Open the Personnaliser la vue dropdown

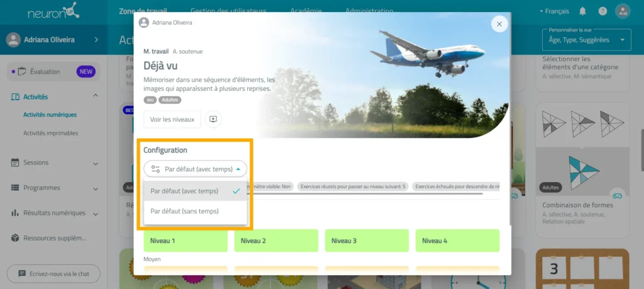point(587,40)
